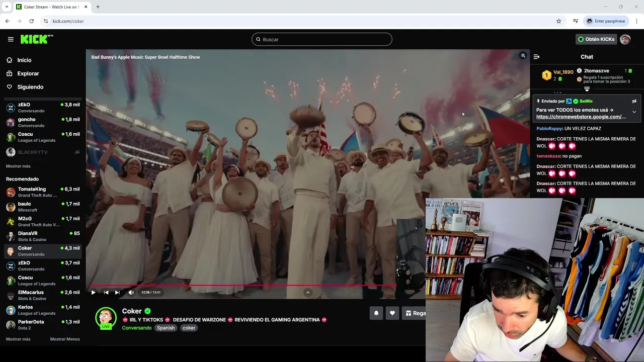Viewport: 644px width, 362px height.
Task: Toggle channel notifications bell
Action: (x=376, y=313)
